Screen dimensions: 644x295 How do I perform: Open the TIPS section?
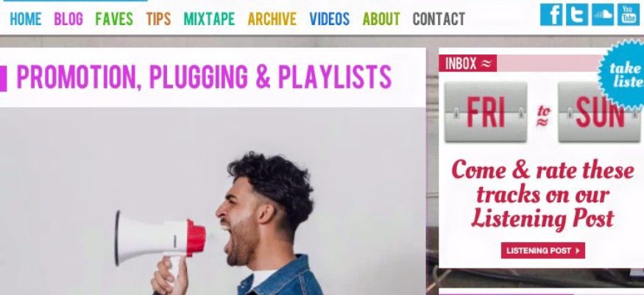pyautogui.click(x=158, y=19)
